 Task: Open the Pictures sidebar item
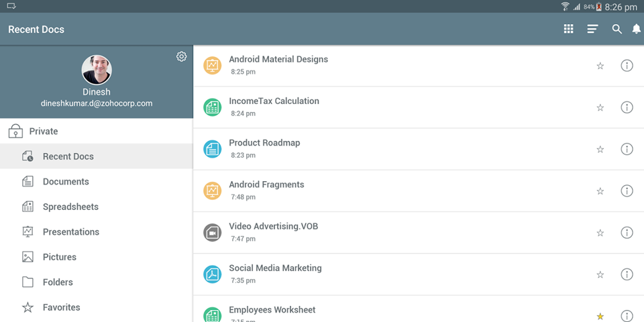click(97, 257)
